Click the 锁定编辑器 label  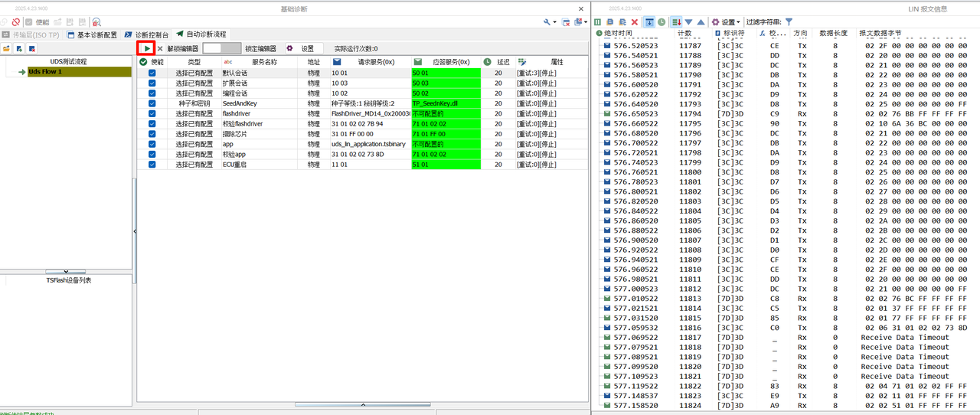pyautogui.click(x=260, y=48)
